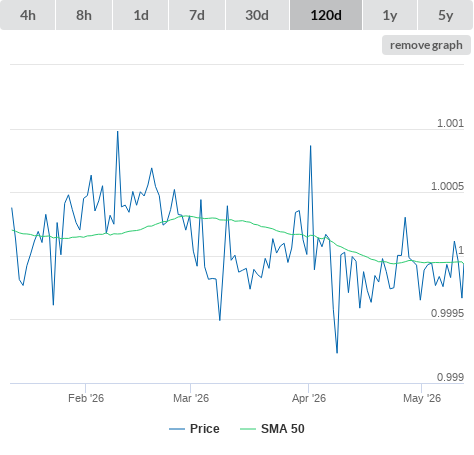Select the 4h time range tab

28,15
